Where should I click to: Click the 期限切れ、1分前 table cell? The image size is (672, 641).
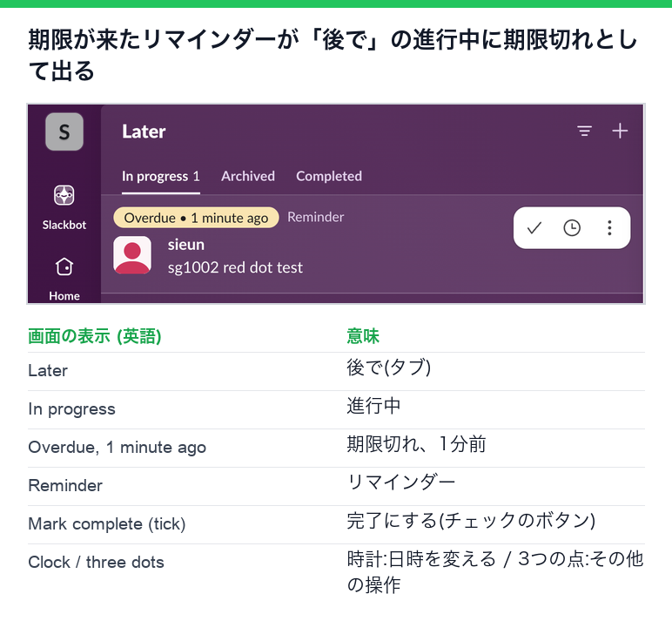tap(417, 444)
